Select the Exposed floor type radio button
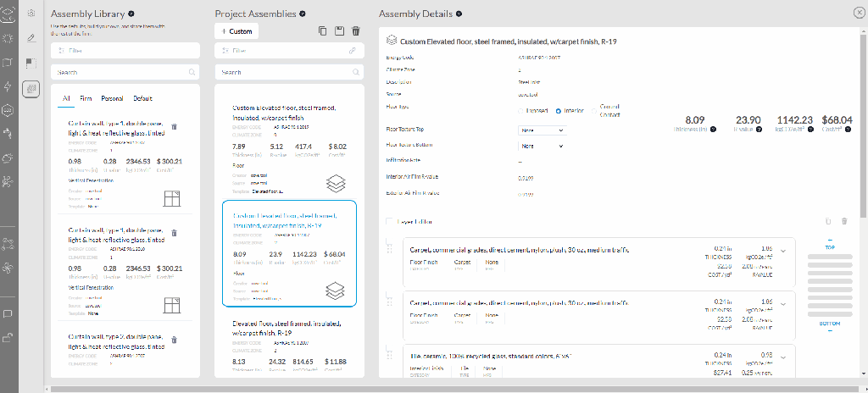This screenshot has height=393, width=868. 519,111
